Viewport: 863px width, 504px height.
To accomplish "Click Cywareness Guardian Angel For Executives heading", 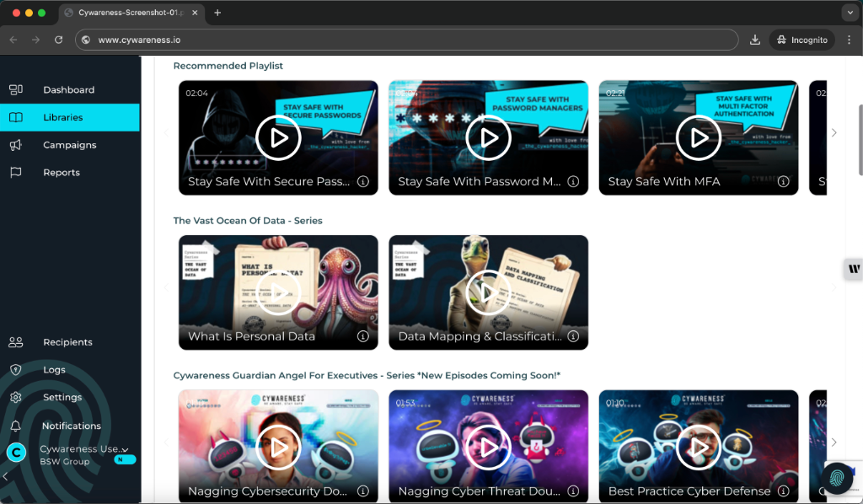I will pyautogui.click(x=367, y=375).
